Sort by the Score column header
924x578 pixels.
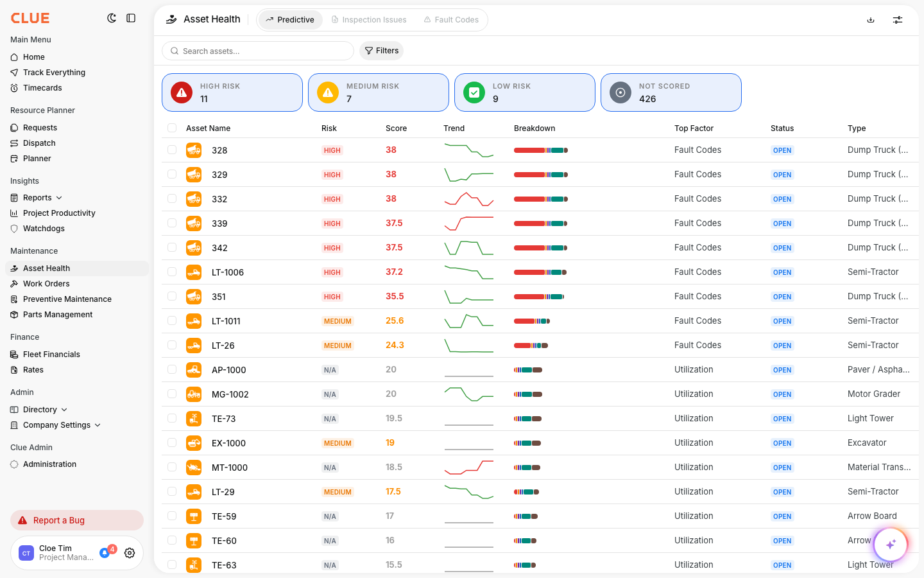(396, 128)
